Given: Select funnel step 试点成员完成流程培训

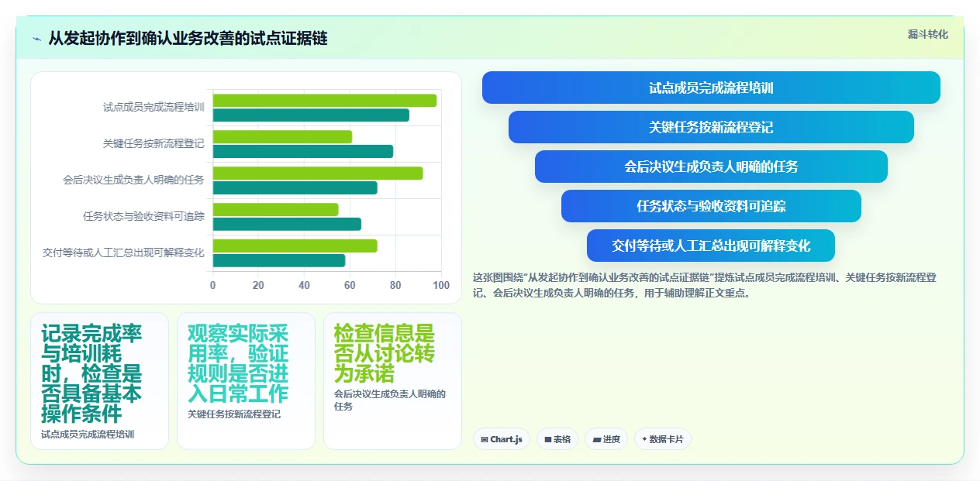Looking at the screenshot, I should [x=711, y=88].
